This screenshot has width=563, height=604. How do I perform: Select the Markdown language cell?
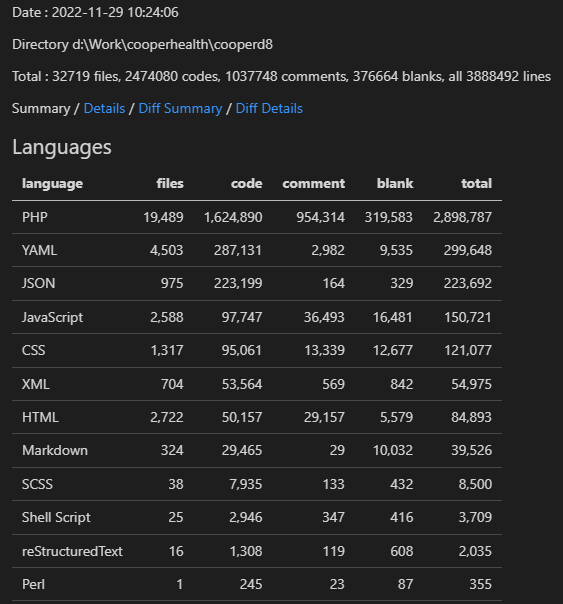55,451
